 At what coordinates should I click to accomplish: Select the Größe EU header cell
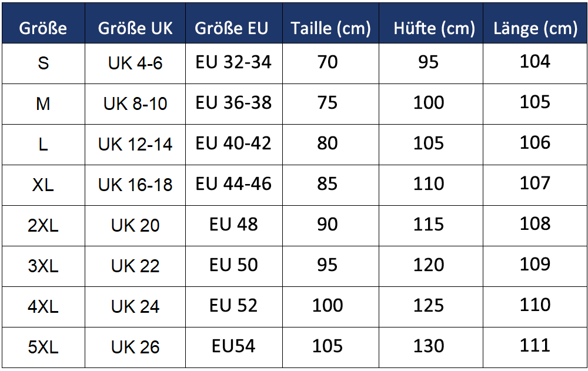tap(233, 28)
